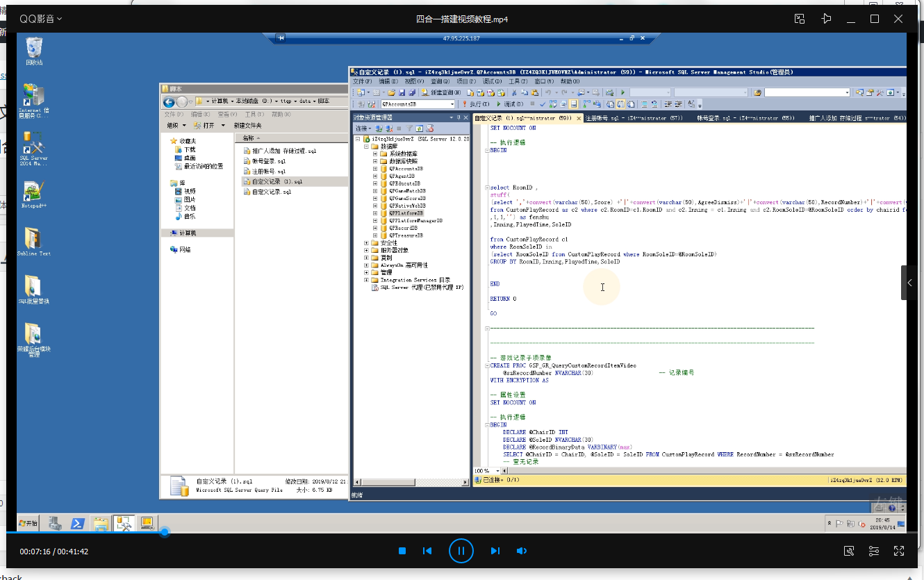Close the 自定义记录 (1).sql tab
The image size is (924, 580).
(x=577, y=118)
